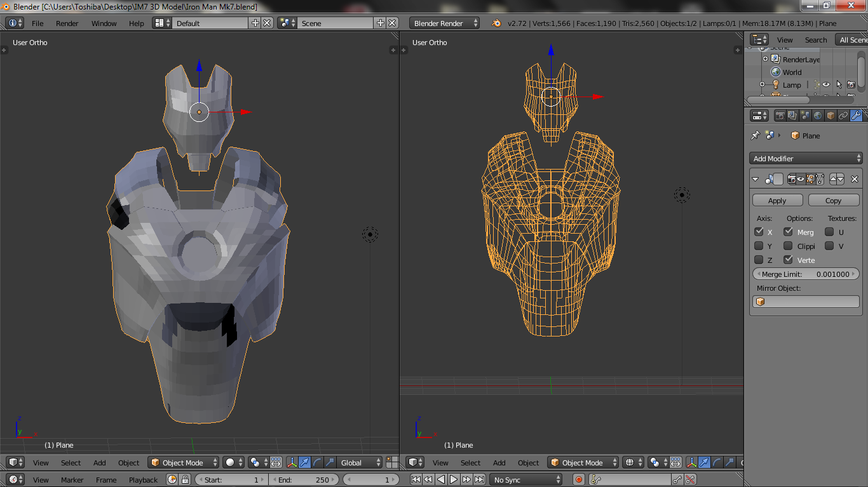Open the Render Layers properties tab icon
This screenshot has height=487, width=868.
click(x=792, y=116)
